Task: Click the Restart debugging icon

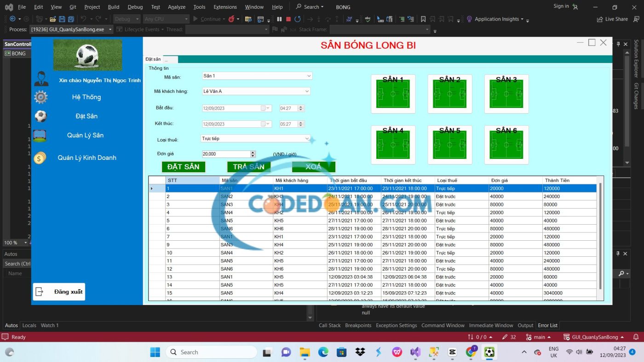Action: (298, 19)
